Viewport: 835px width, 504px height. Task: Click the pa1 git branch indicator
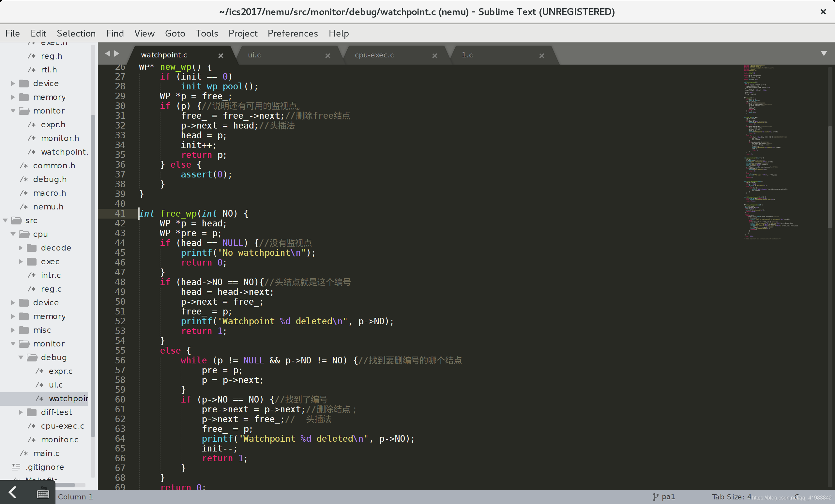point(664,497)
